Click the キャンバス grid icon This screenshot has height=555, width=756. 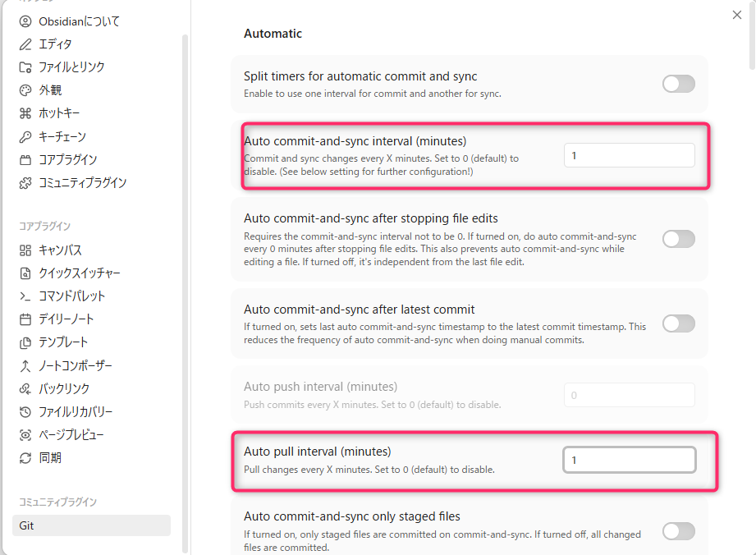(25, 250)
